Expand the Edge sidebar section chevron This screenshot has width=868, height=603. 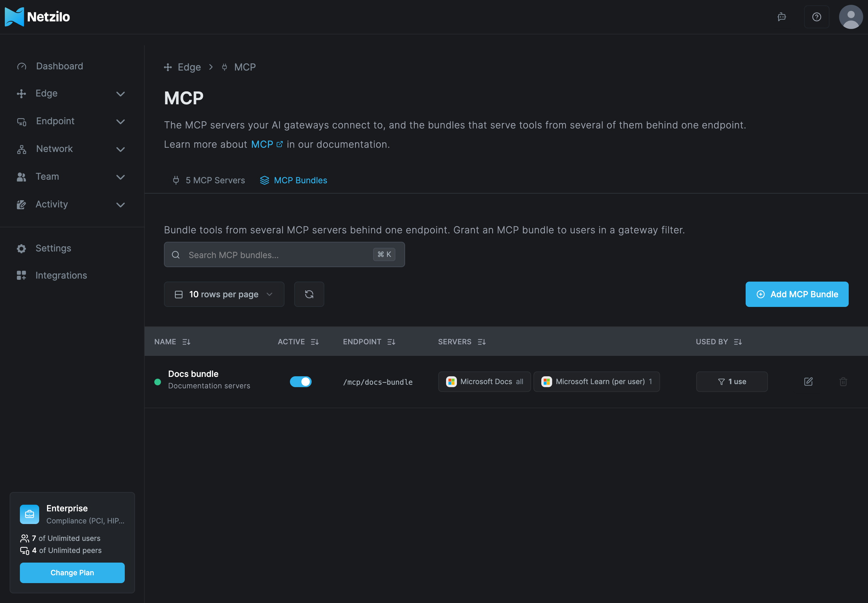click(121, 94)
